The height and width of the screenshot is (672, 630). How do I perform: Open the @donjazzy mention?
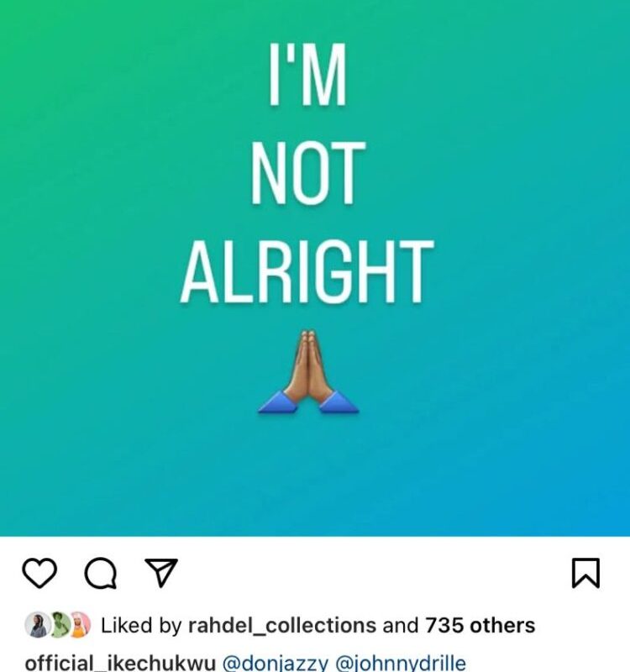click(276, 663)
